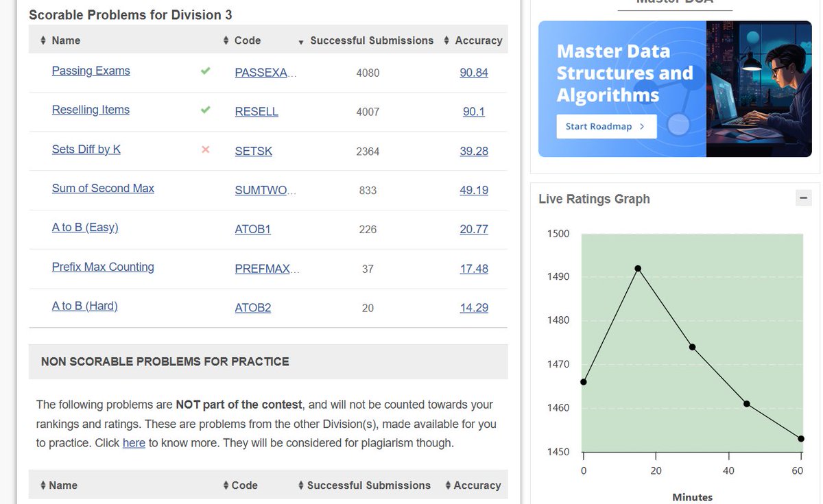
Task: Open the 14.29 accuracy link
Action: point(474,309)
